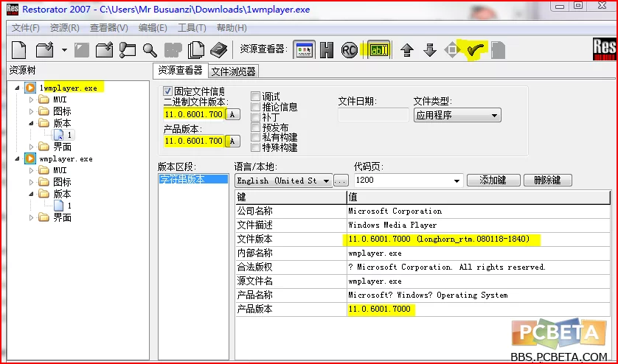The image size is (618, 364).
Task: Click A button beside 产品版本 field
Action: [232, 141]
